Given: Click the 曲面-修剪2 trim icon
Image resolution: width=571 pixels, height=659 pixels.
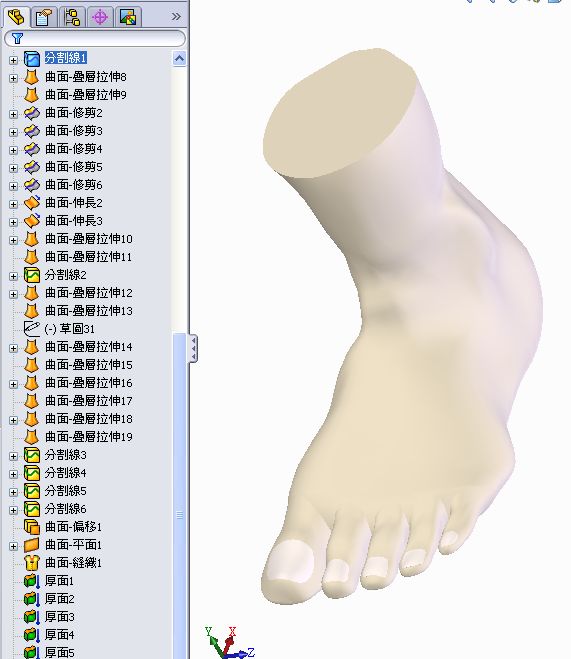Looking at the screenshot, I should 32,113.
